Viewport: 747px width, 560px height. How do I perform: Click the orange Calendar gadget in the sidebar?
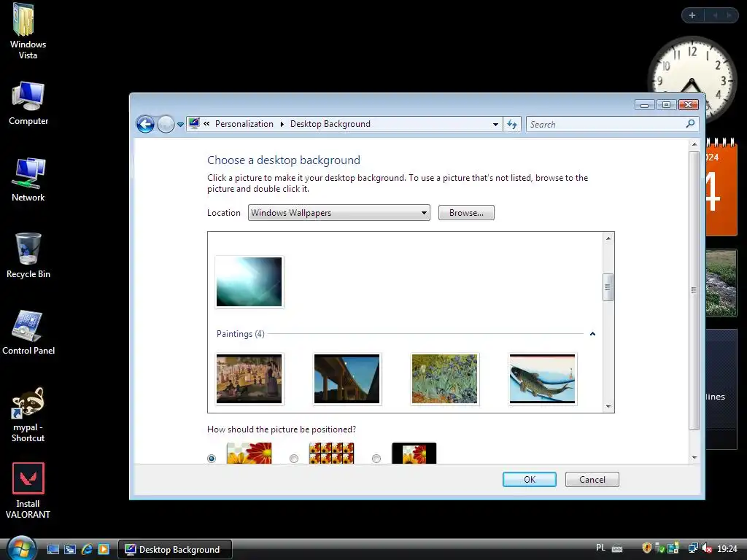721,187
